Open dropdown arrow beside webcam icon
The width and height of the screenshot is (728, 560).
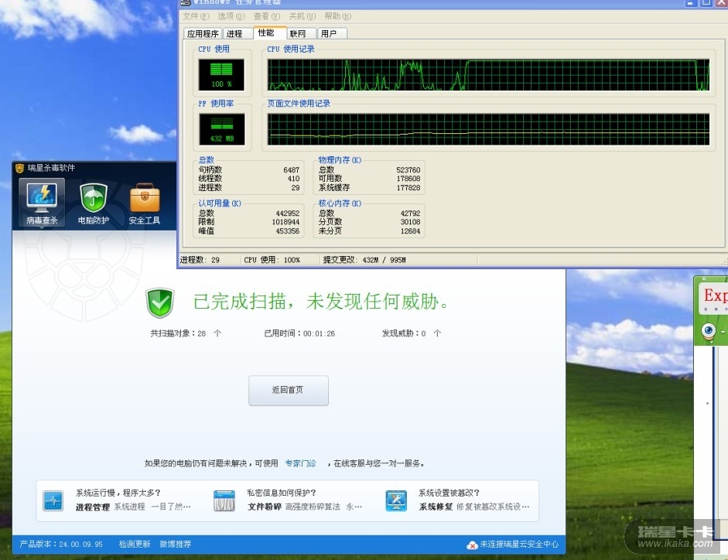(723, 332)
